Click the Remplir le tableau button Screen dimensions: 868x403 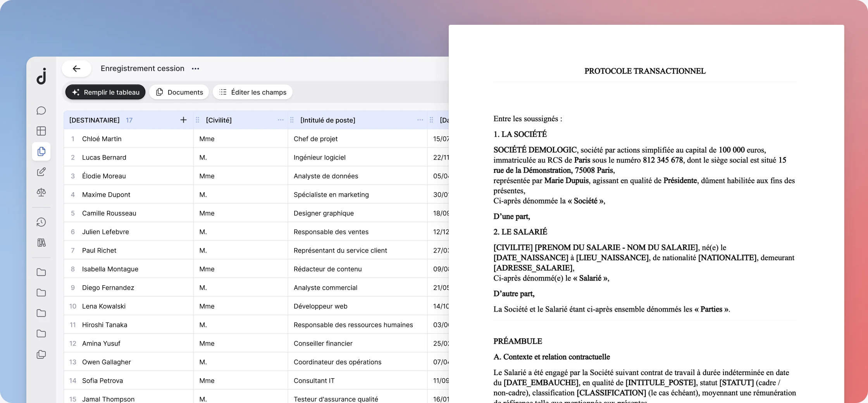[x=105, y=92]
